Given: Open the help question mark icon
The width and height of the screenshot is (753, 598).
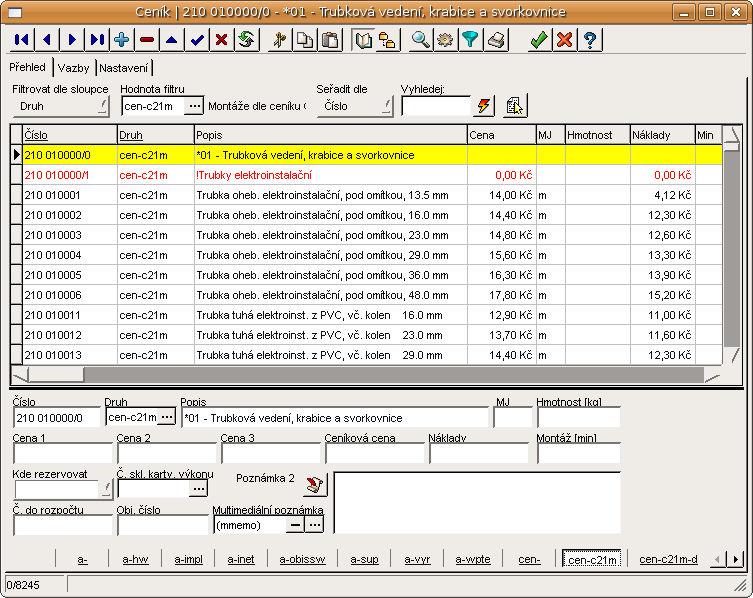Looking at the screenshot, I should tap(590, 40).
